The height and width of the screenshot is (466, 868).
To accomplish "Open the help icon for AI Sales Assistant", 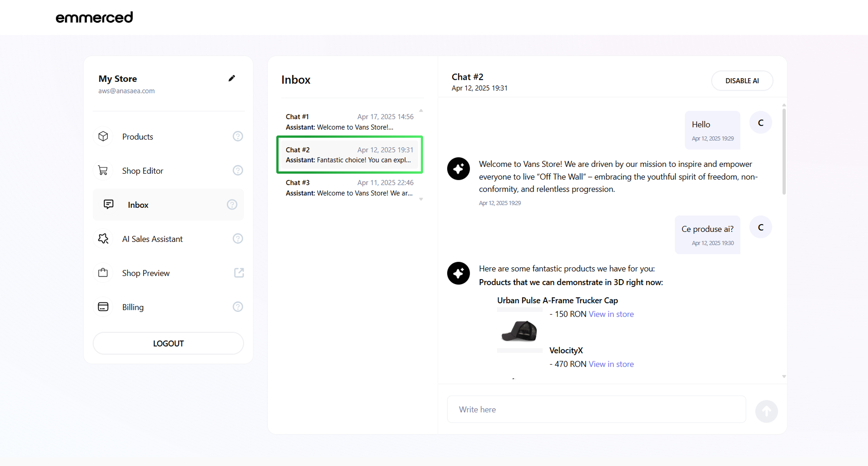I will coord(238,239).
